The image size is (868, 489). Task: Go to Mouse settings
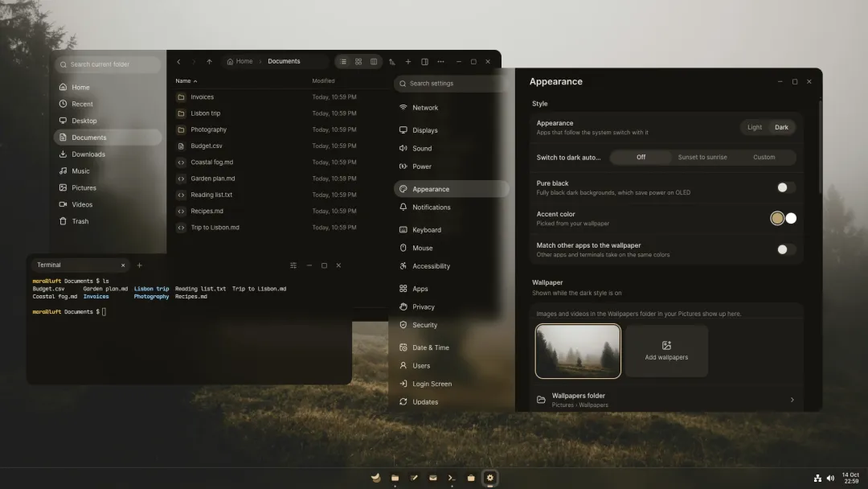click(x=451, y=248)
